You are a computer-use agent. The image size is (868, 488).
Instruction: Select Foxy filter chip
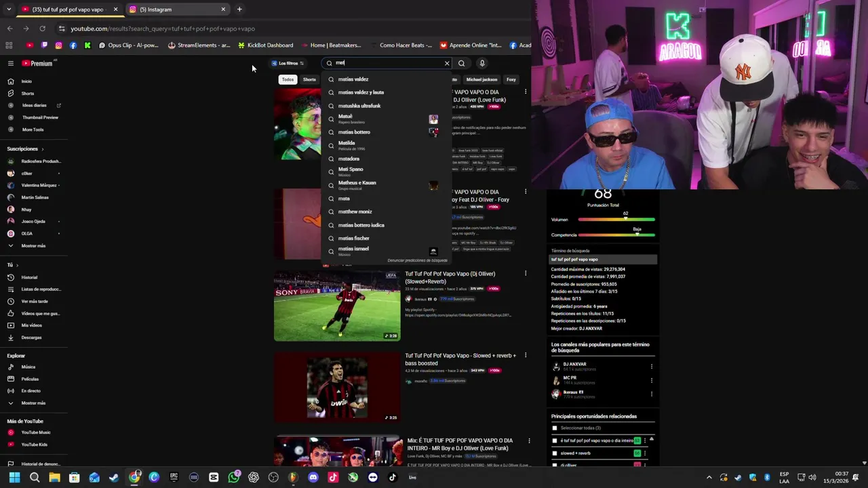click(x=511, y=79)
